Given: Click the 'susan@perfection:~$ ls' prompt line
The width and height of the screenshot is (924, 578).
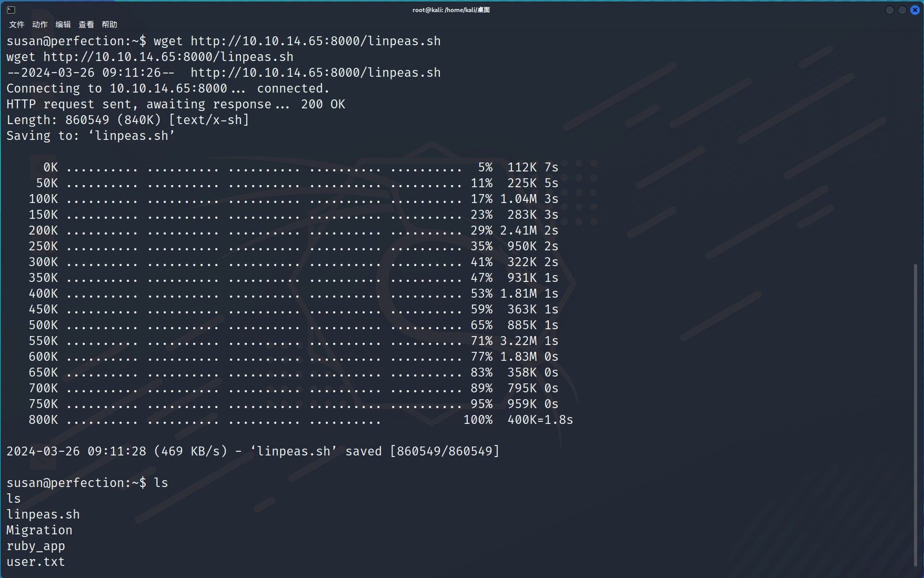Looking at the screenshot, I should pyautogui.click(x=87, y=483).
